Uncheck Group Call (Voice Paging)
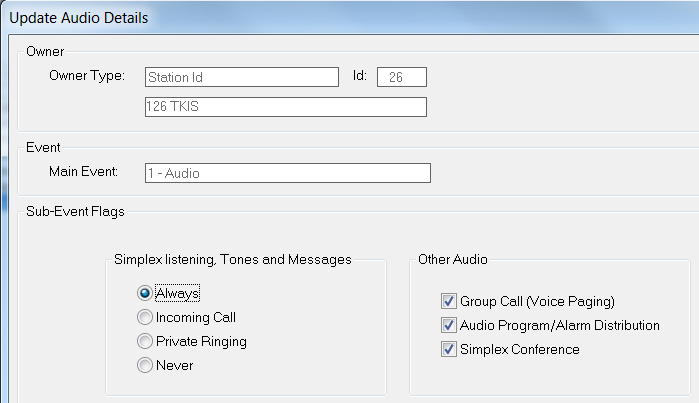Image resolution: width=699 pixels, height=403 pixels. [447, 300]
